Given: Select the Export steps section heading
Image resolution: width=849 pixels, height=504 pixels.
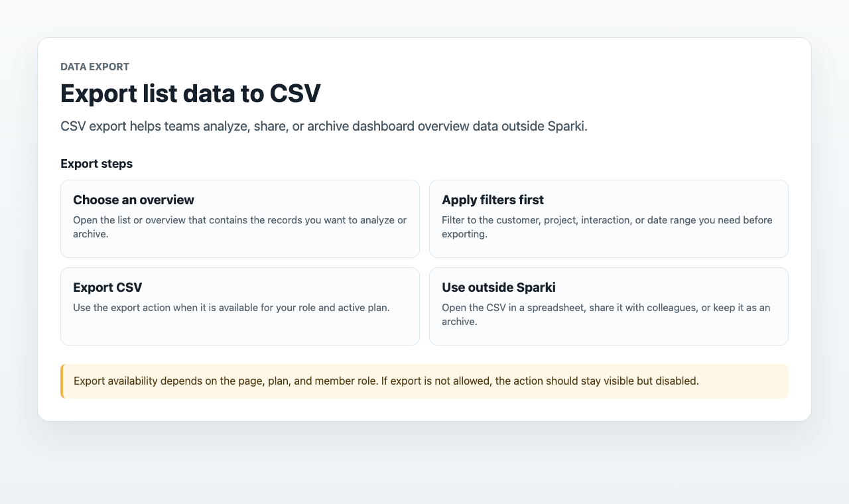Looking at the screenshot, I should click(x=96, y=164).
